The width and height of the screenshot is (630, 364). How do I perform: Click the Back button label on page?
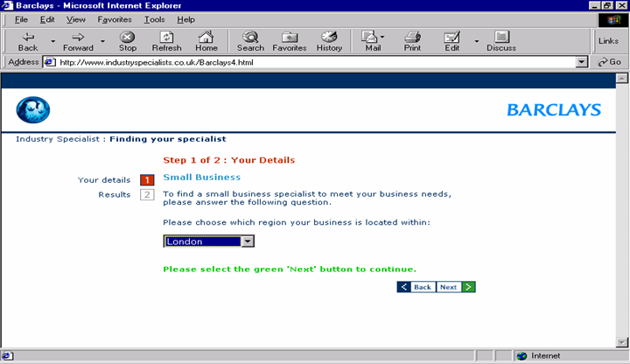point(423,287)
